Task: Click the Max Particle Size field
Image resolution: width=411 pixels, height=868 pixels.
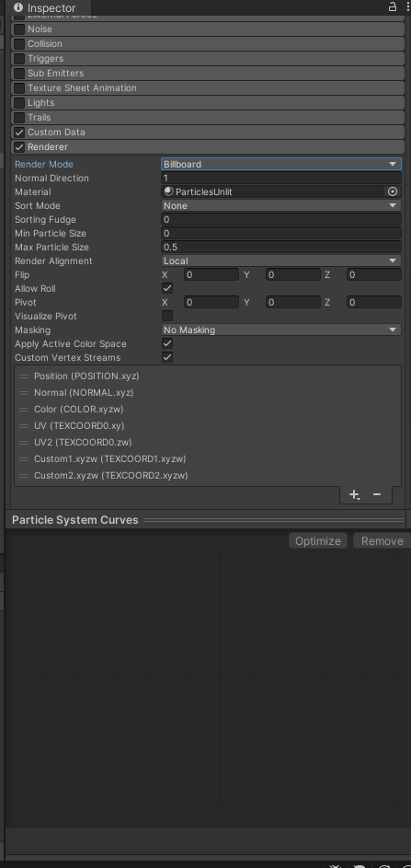Action: click(x=281, y=247)
